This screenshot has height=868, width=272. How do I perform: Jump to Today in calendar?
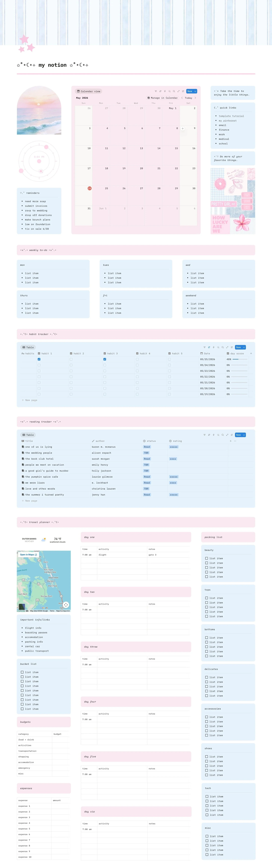189,98
